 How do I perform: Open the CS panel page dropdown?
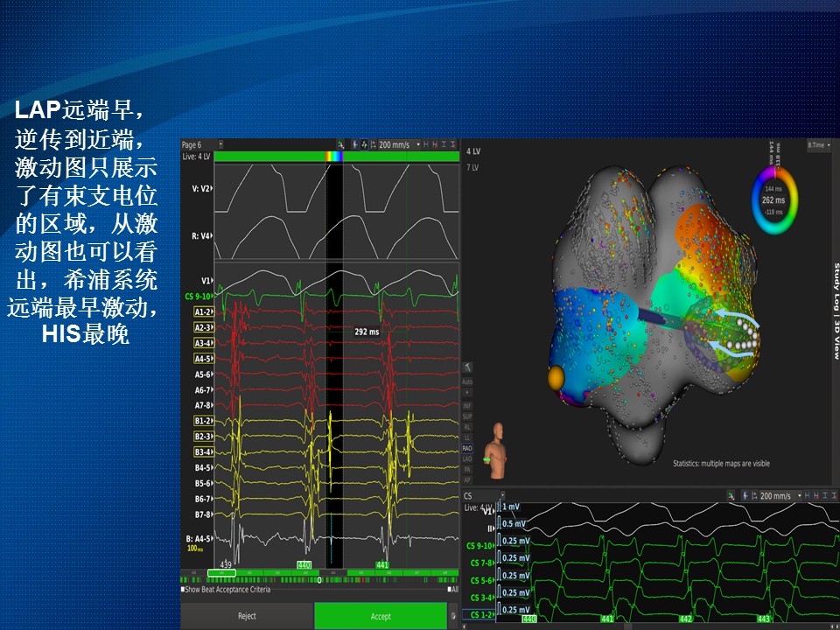(x=502, y=495)
